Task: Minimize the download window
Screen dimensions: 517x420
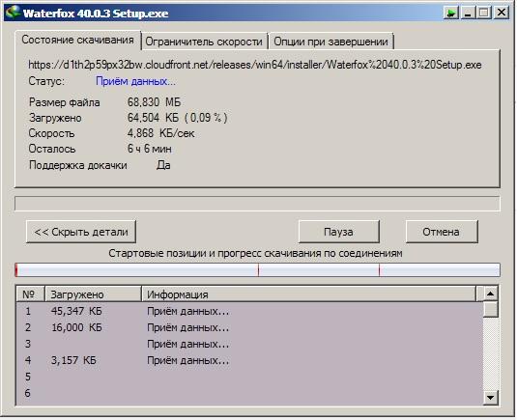Action: click(468, 13)
